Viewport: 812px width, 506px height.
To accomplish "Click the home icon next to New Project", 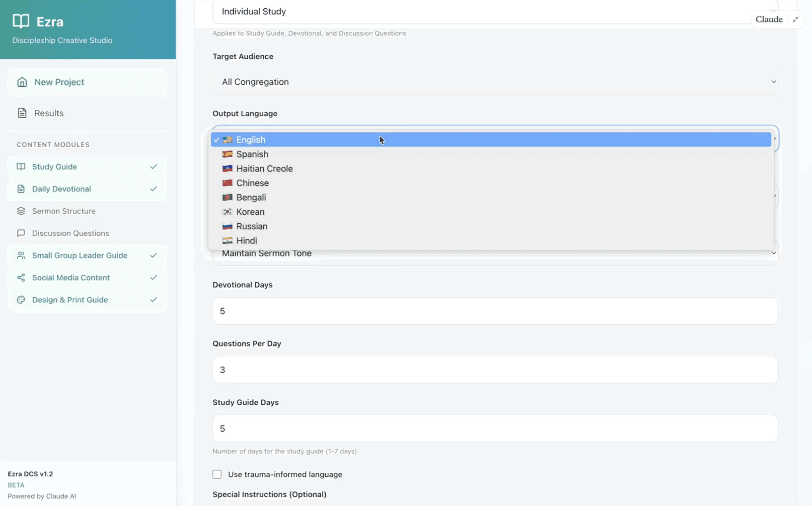I will pyautogui.click(x=22, y=82).
